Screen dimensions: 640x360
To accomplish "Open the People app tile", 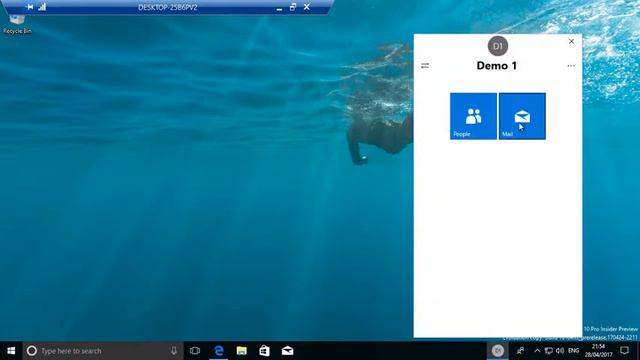I will 473,116.
